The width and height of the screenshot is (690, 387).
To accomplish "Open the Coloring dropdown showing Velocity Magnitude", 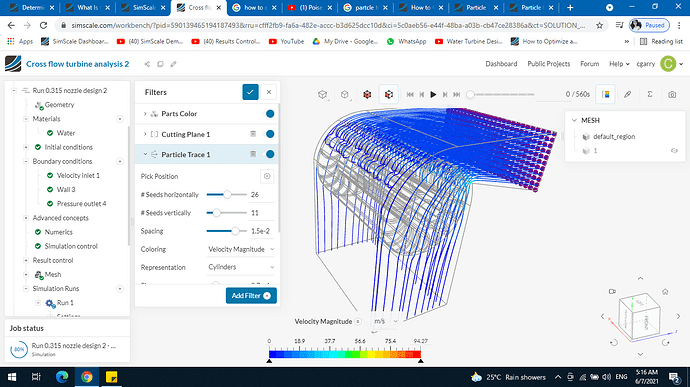I will point(241,249).
